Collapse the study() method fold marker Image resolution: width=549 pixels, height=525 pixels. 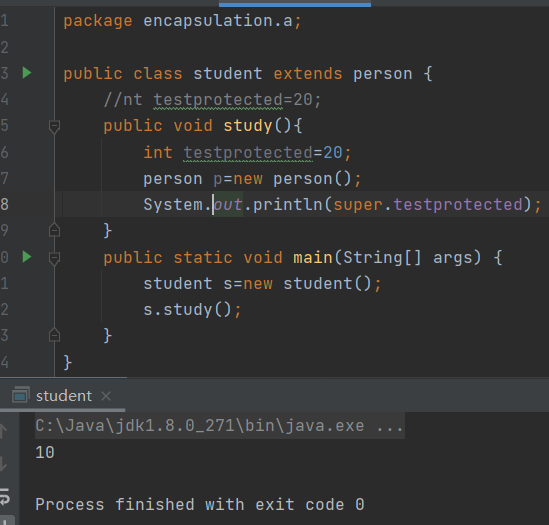(x=54, y=127)
